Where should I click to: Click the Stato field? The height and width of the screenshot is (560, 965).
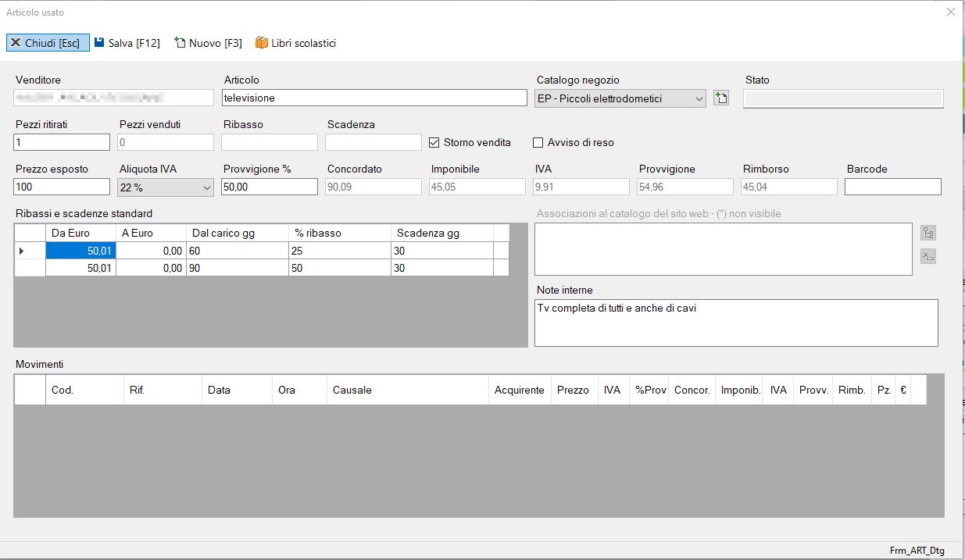(x=843, y=98)
